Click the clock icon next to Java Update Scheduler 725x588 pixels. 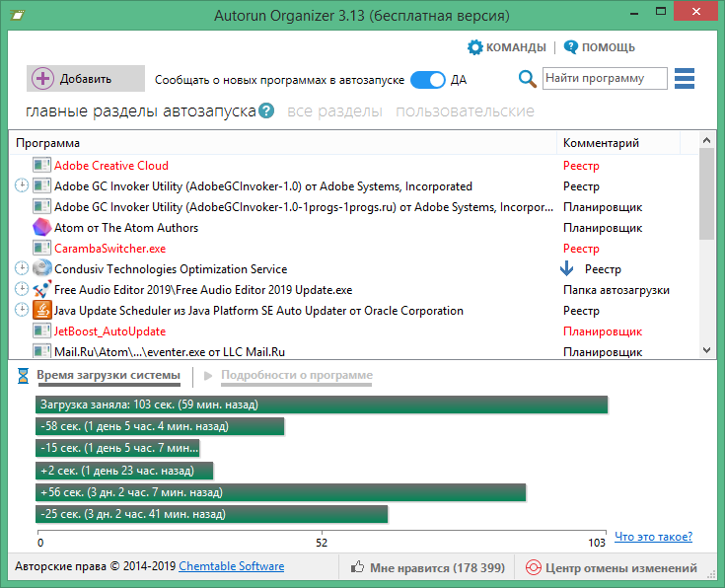(22, 310)
